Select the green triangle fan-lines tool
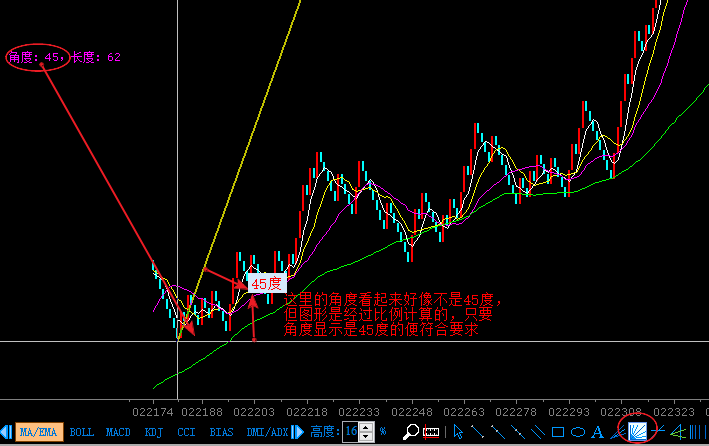Screen dimensions: 709x446 click(678, 432)
